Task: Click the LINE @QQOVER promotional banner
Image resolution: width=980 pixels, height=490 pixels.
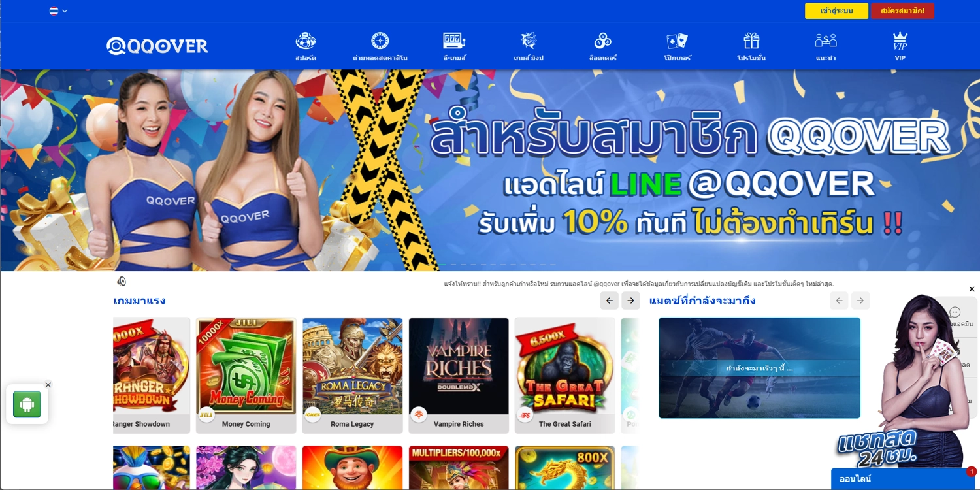Action: (x=490, y=170)
